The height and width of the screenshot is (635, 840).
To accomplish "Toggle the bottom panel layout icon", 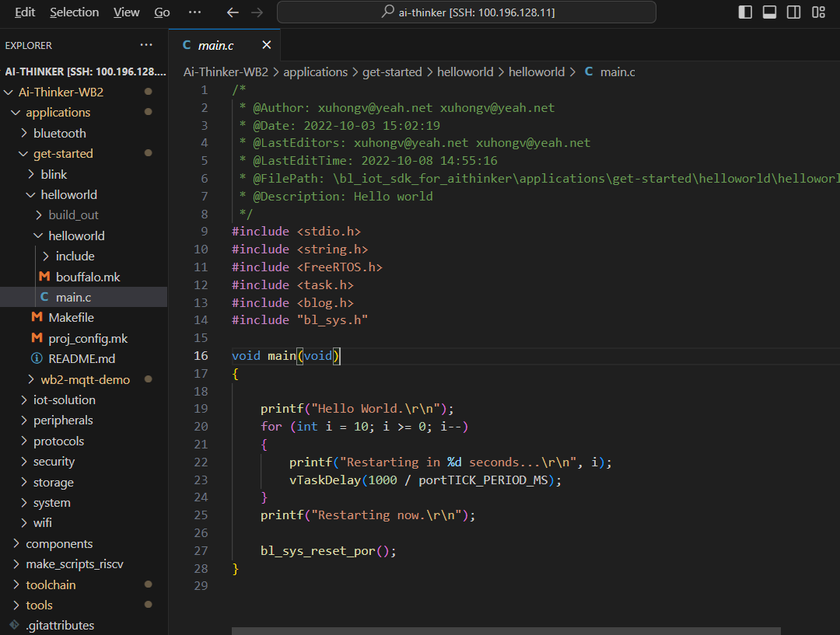I will (x=769, y=12).
